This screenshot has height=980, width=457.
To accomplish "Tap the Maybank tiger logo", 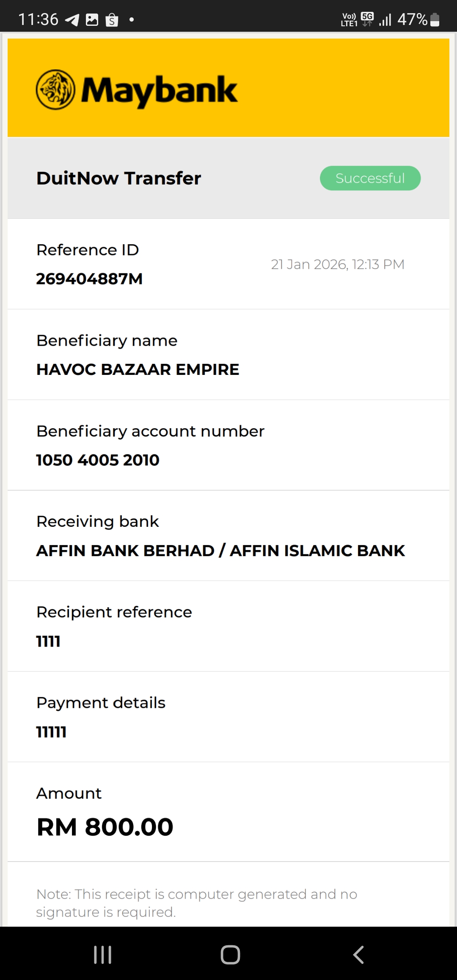I will 55,90.
